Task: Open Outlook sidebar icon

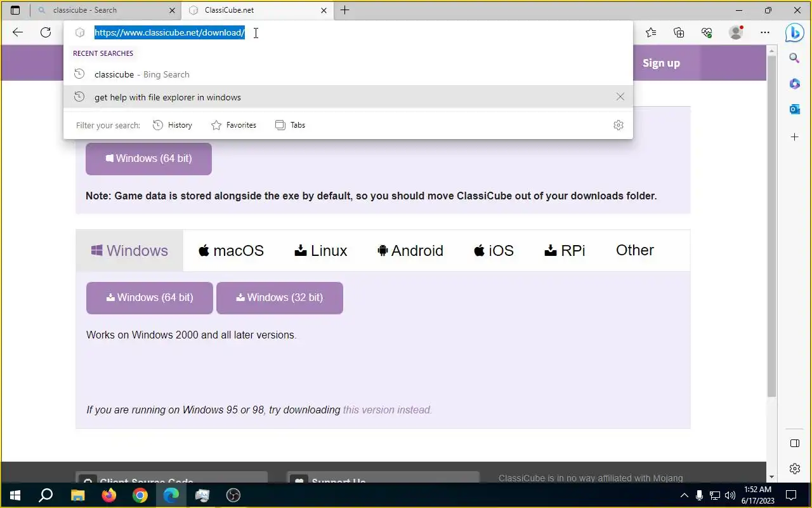Action: point(794,109)
